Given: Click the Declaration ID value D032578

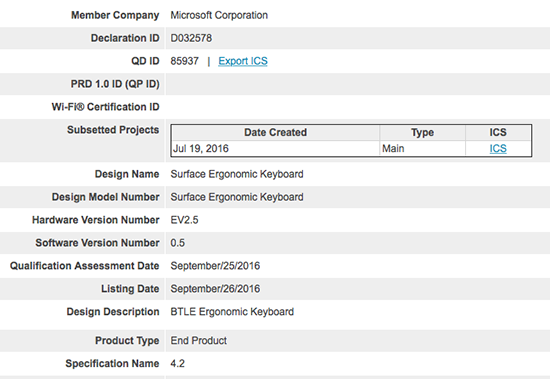Looking at the screenshot, I should coord(191,38).
